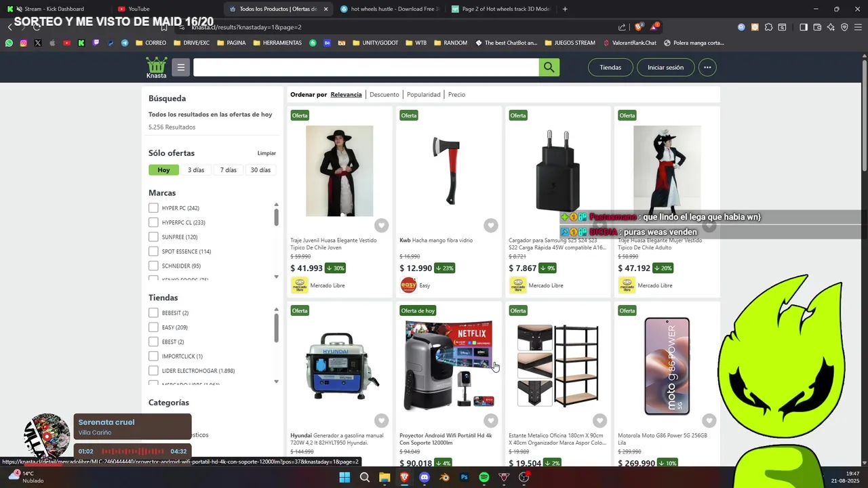This screenshot has height=488, width=868.
Task: Check the EASY (209) store filter
Action: [153, 327]
